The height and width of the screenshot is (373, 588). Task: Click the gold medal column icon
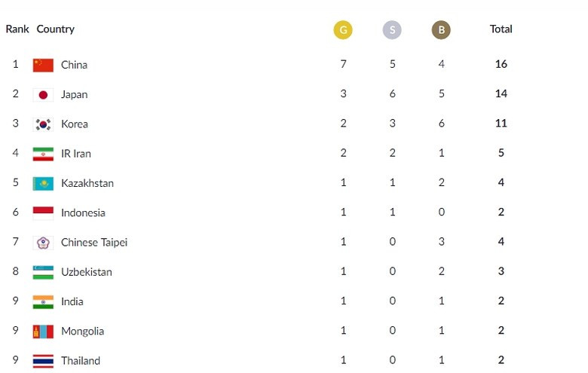click(x=343, y=30)
